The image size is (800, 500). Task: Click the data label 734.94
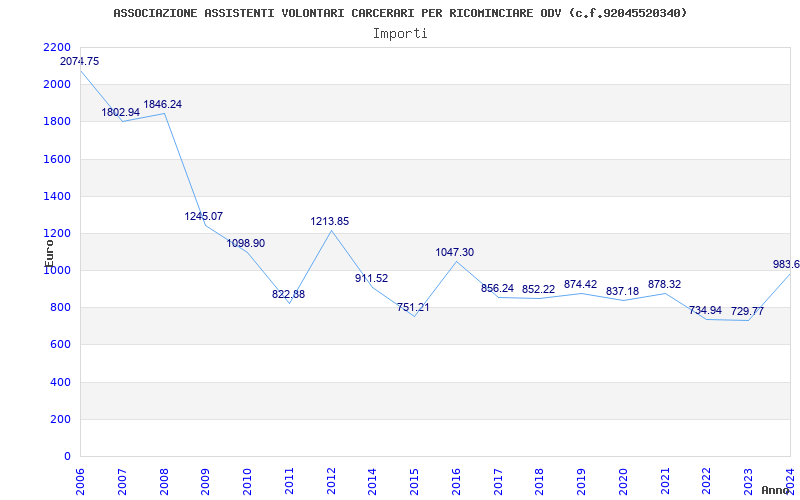[x=706, y=310]
